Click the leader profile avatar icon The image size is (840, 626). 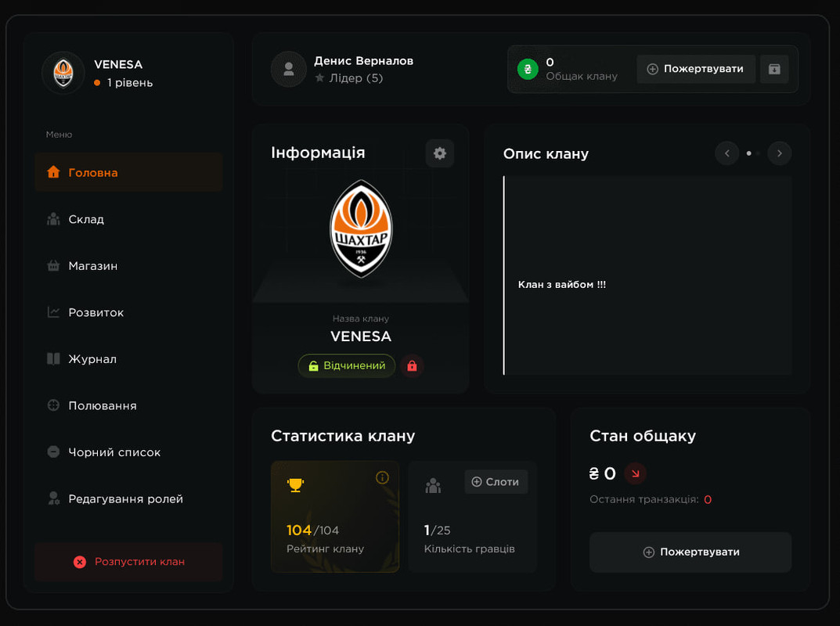click(289, 69)
